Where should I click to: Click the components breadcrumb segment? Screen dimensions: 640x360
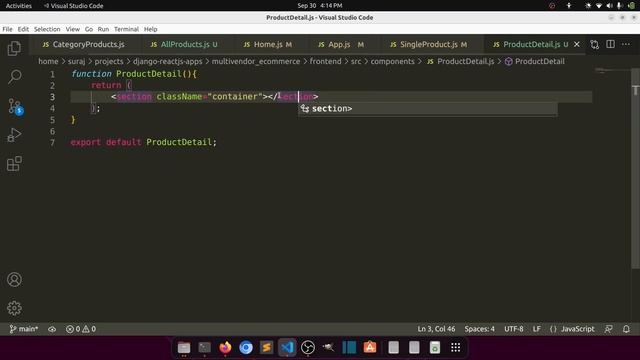pyautogui.click(x=392, y=61)
